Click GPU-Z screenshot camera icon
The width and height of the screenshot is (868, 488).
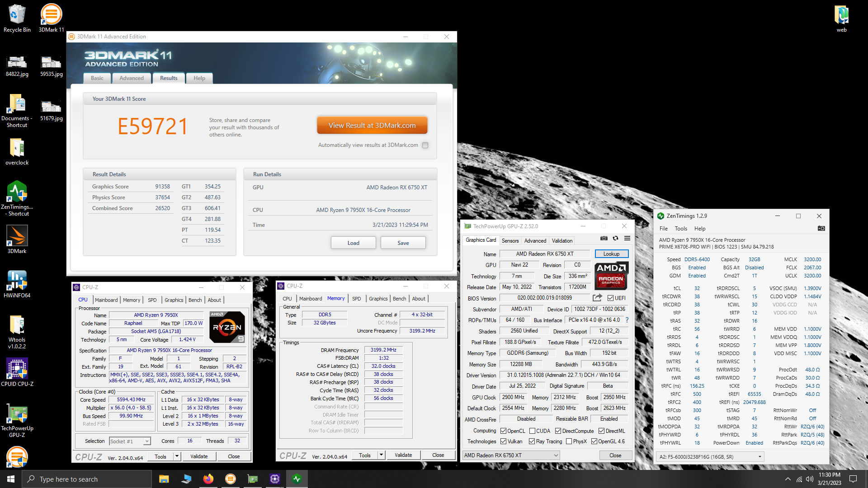[x=604, y=238]
